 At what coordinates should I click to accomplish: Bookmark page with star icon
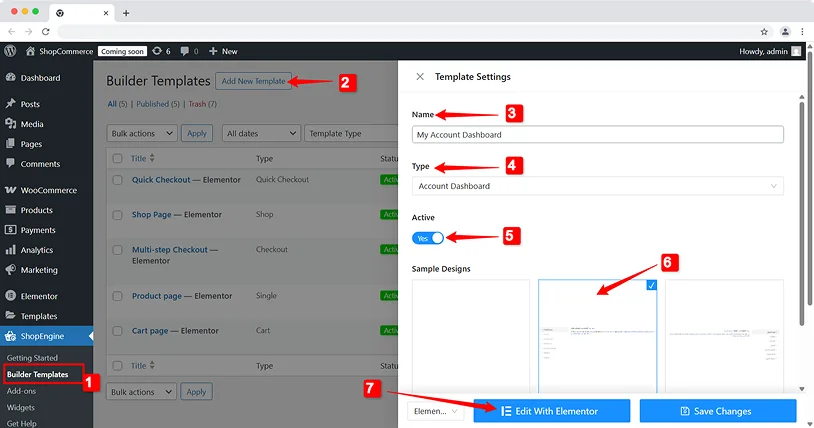tap(764, 32)
